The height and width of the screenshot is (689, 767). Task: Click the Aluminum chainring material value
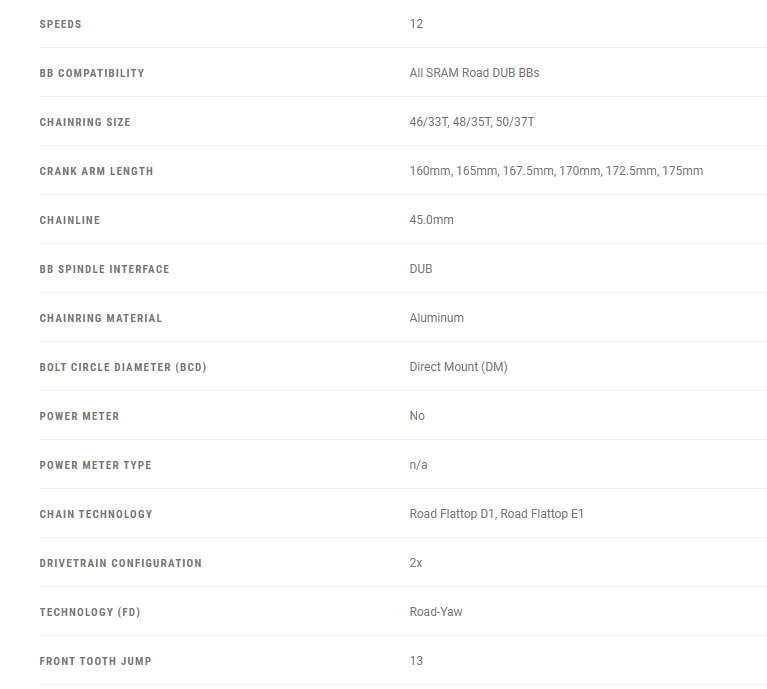(436, 318)
